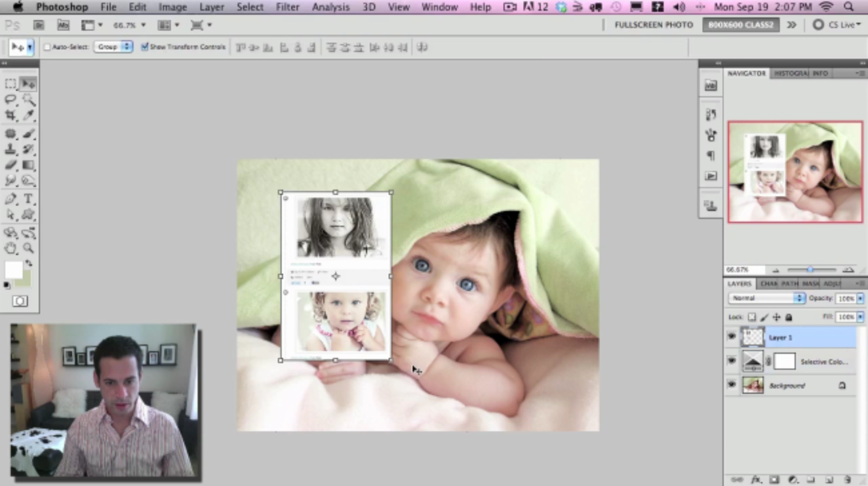868x486 pixels.
Task: Enable the Auto-Select checkbox
Action: click(47, 47)
